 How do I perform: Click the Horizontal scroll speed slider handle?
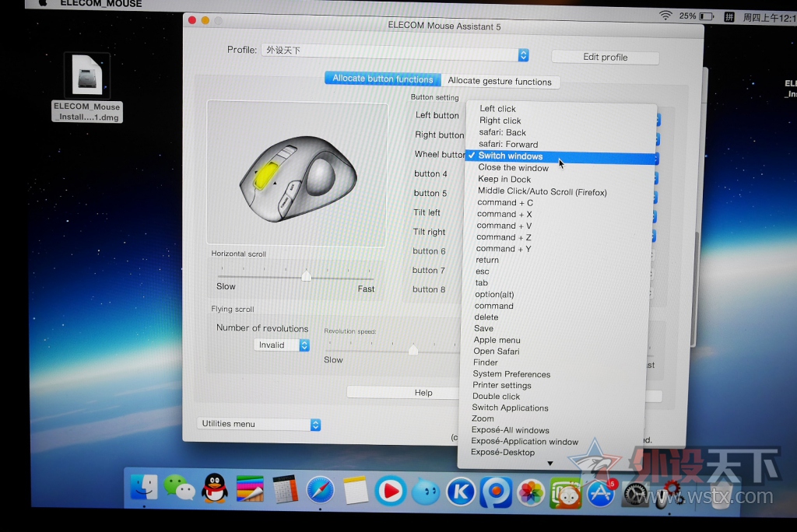tap(306, 275)
